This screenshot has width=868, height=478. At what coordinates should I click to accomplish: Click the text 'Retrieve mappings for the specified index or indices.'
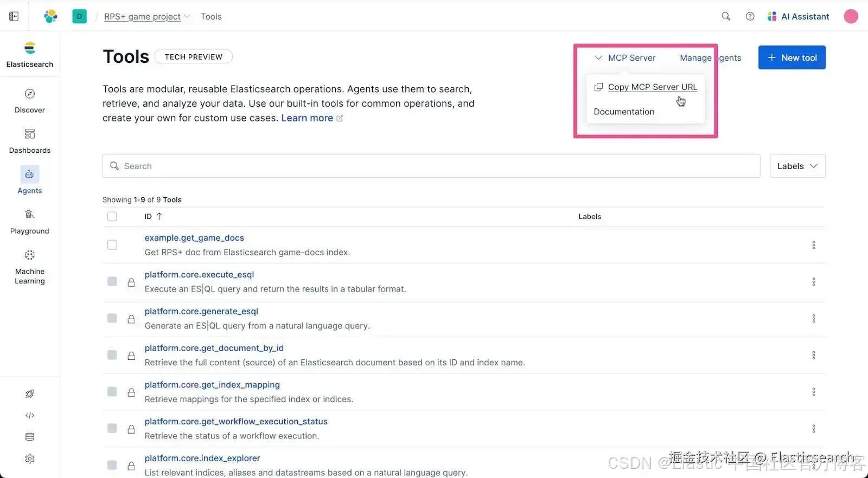click(x=249, y=399)
